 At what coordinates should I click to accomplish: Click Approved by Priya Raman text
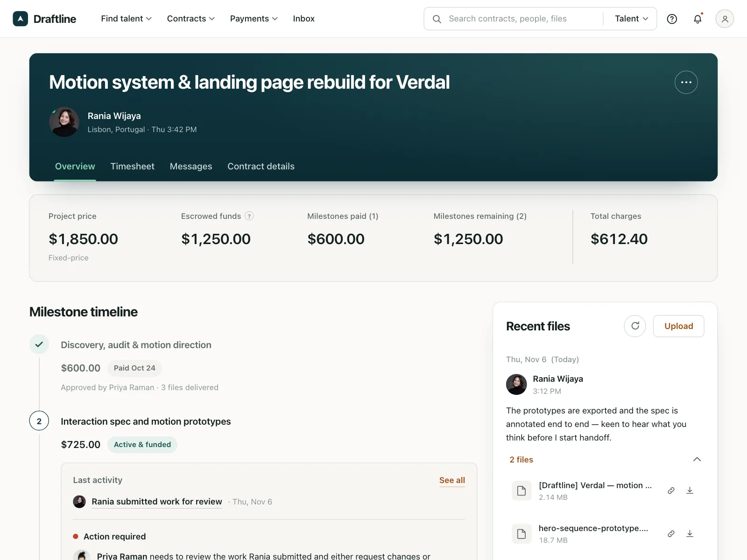107,387
